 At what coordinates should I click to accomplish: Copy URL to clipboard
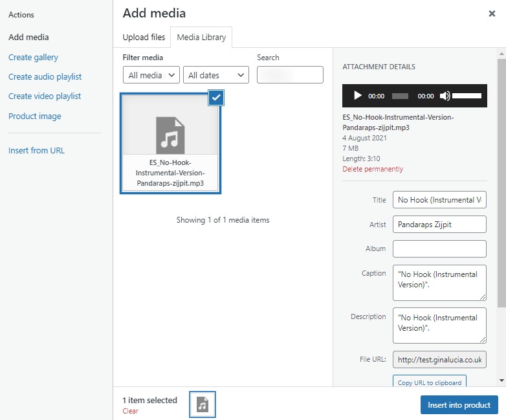click(430, 382)
